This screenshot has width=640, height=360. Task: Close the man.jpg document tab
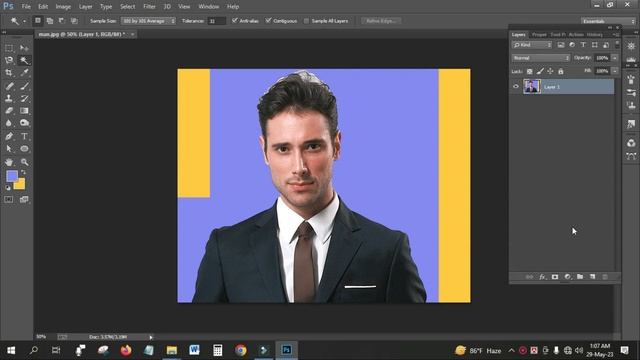(x=133, y=34)
